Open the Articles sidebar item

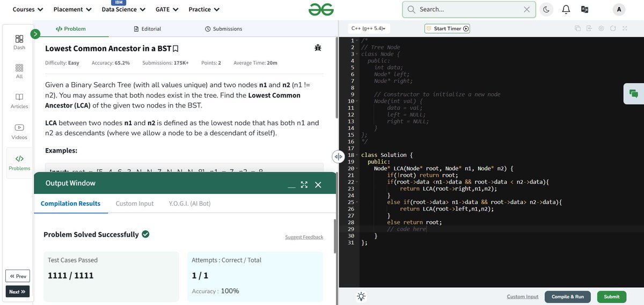[19, 100]
